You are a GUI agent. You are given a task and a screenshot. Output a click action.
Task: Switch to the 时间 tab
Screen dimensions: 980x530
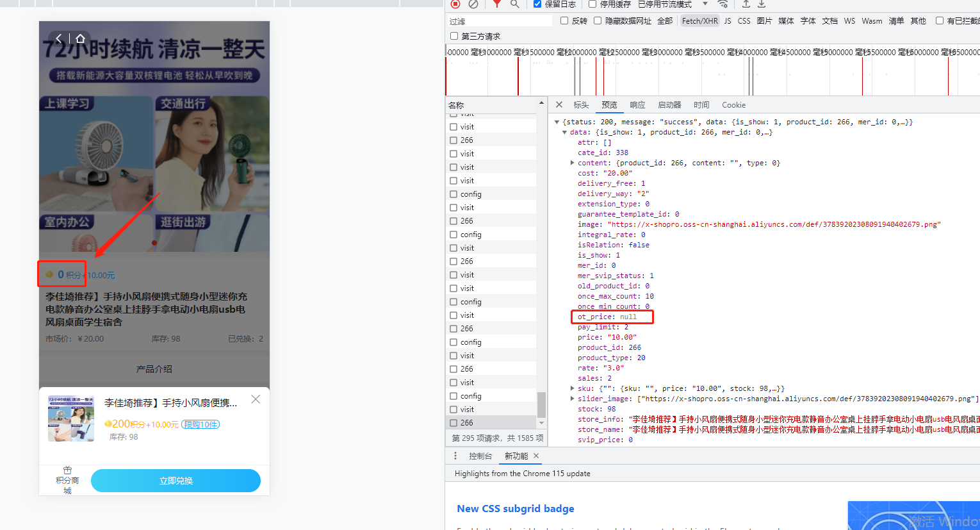[x=701, y=104]
